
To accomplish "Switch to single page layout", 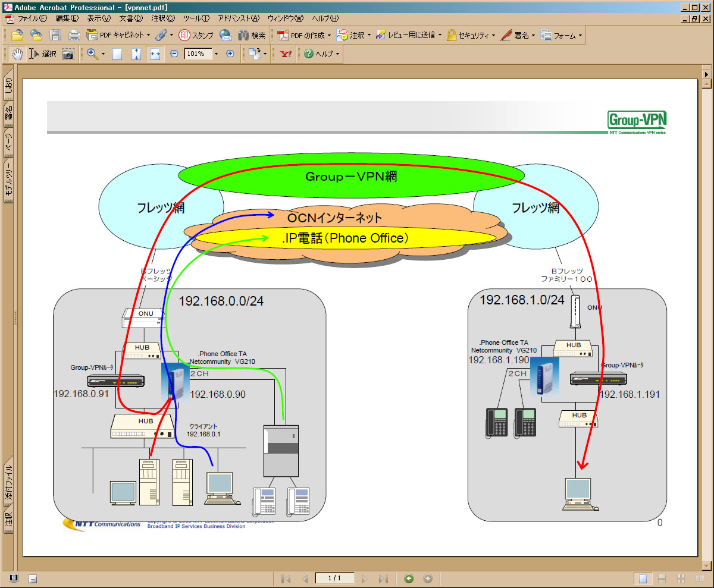I will 643,578.
